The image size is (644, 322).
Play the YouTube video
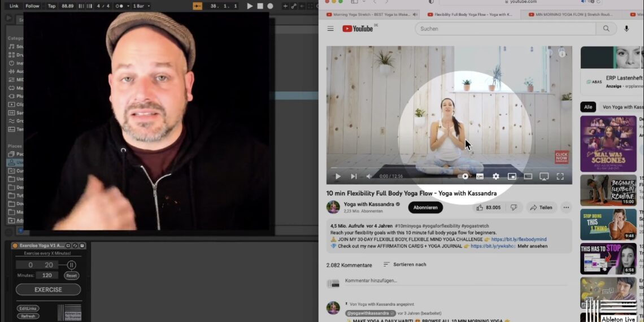pyautogui.click(x=338, y=176)
